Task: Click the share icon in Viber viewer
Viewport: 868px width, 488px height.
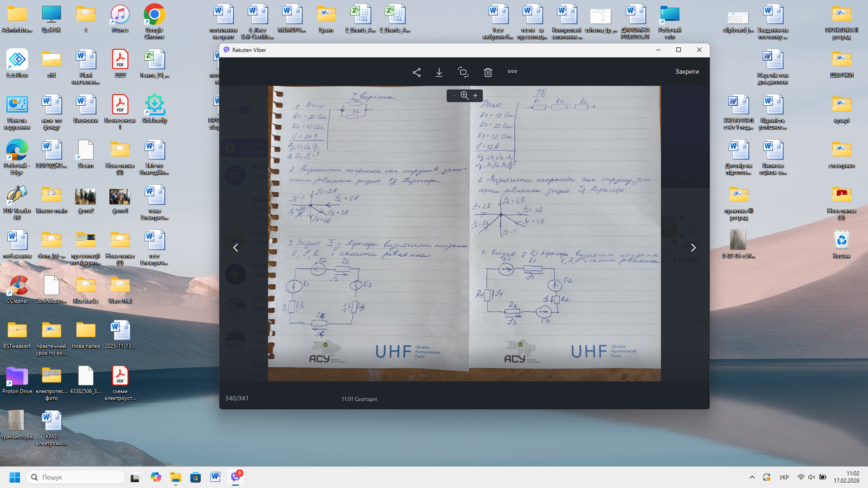Action: pyautogui.click(x=416, y=72)
